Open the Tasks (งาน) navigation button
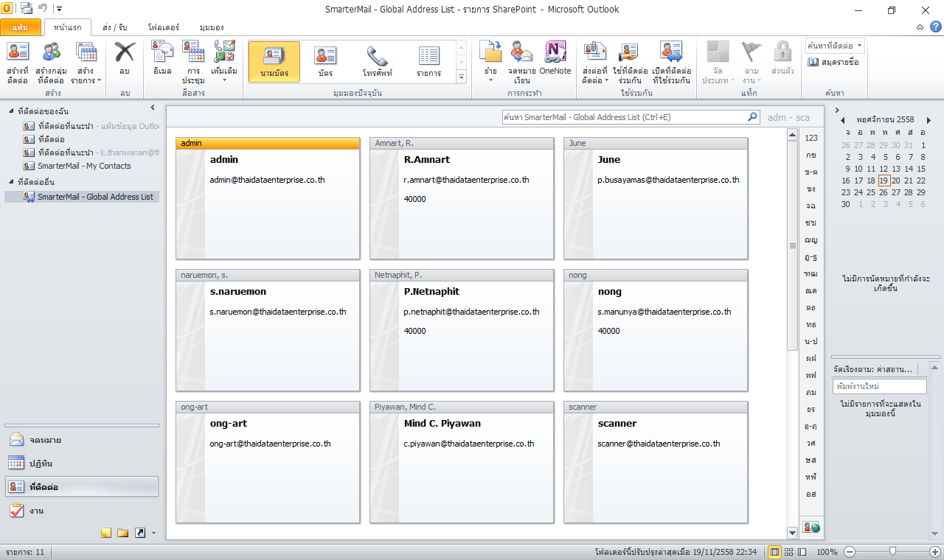This screenshot has width=944, height=560. (81, 511)
